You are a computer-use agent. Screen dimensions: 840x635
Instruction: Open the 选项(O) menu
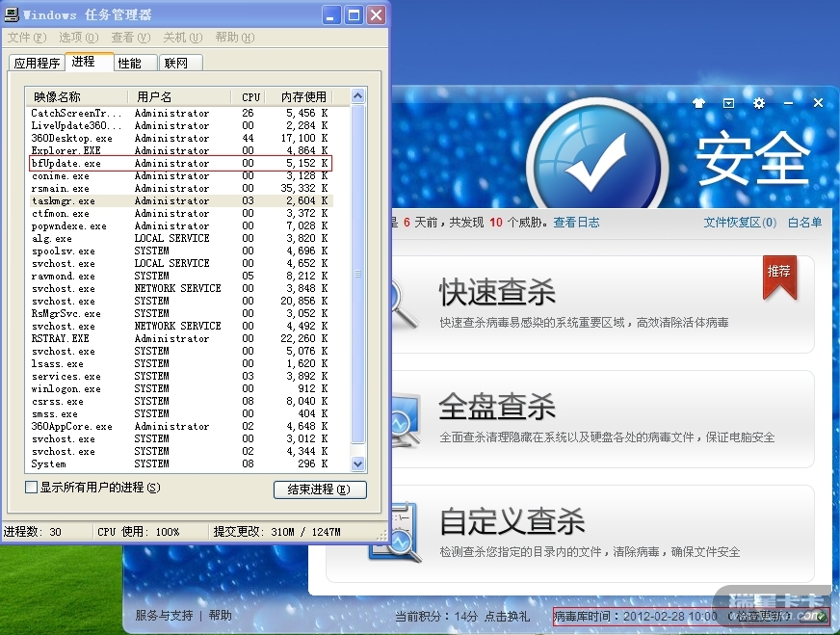pos(79,38)
